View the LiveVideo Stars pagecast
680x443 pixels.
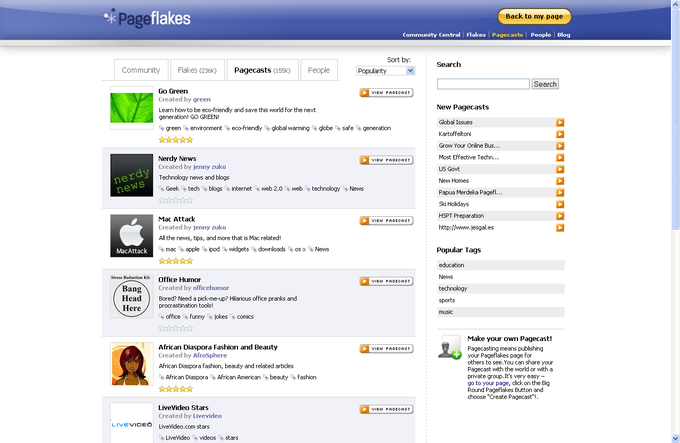coord(386,409)
